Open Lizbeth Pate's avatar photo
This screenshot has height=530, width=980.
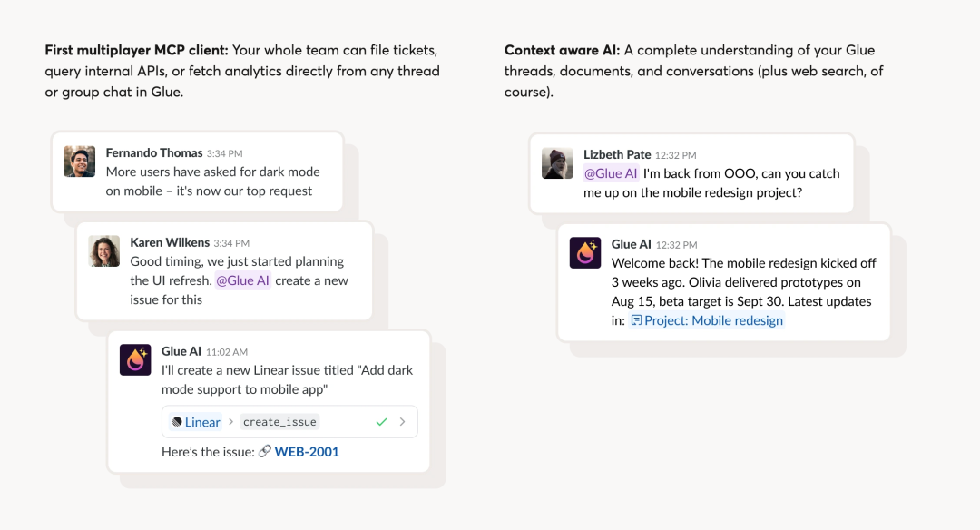coord(557,163)
